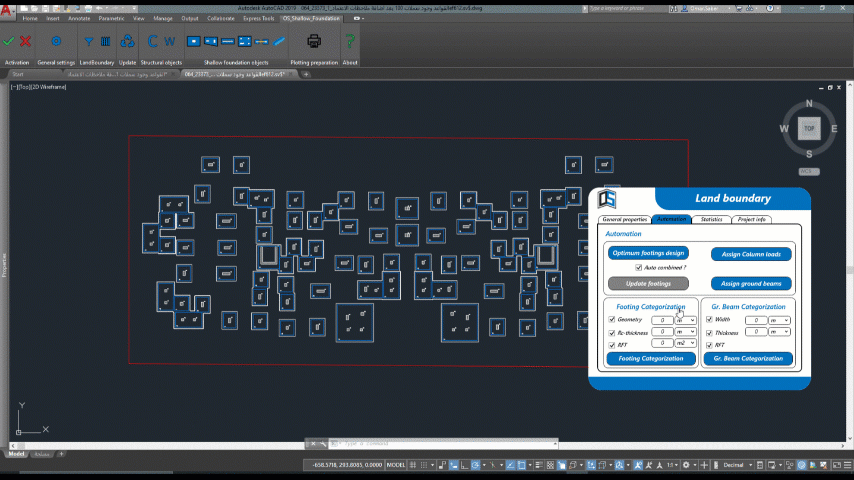Toggle the Auto combined checkbox

[x=639, y=268]
